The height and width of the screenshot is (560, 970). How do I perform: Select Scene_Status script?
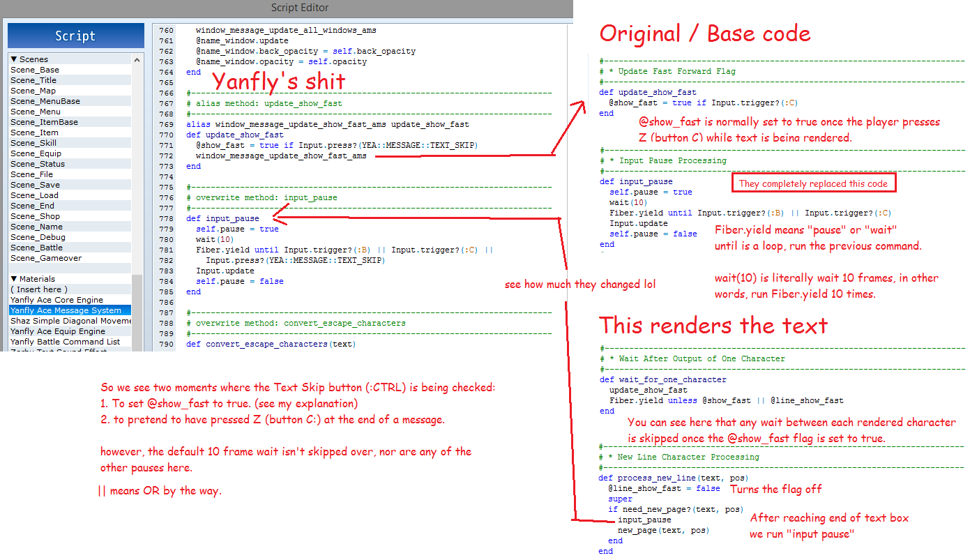(70, 164)
